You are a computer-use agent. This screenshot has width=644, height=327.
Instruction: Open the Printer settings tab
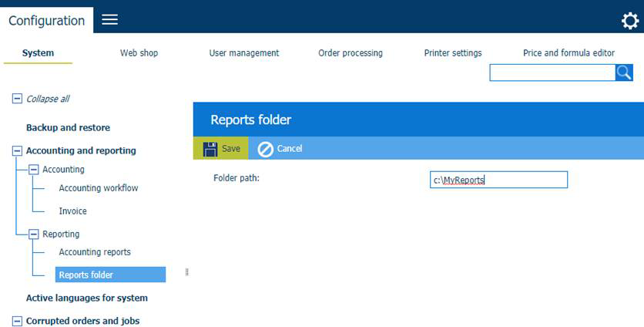pos(453,53)
